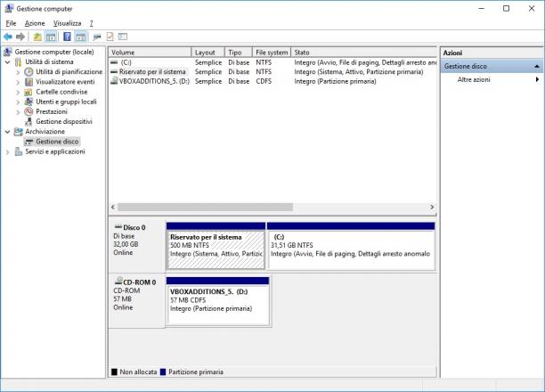The image size is (545, 392).
Task: Click the Prestazioni red circle icon
Action: coord(28,111)
